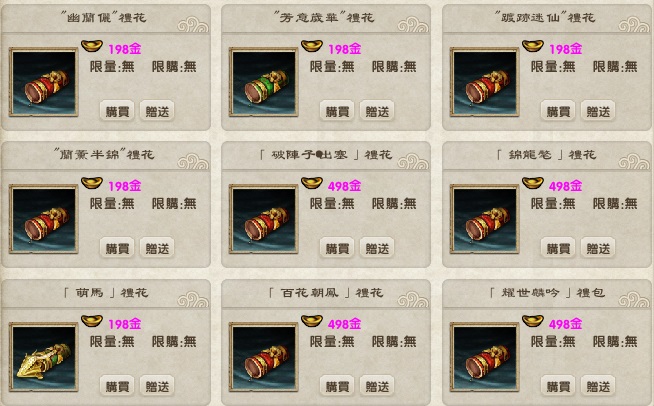Open the 百花朝鳳 禮花 item thumbnail
The height and width of the screenshot is (406, 654).
click(264, 357)
